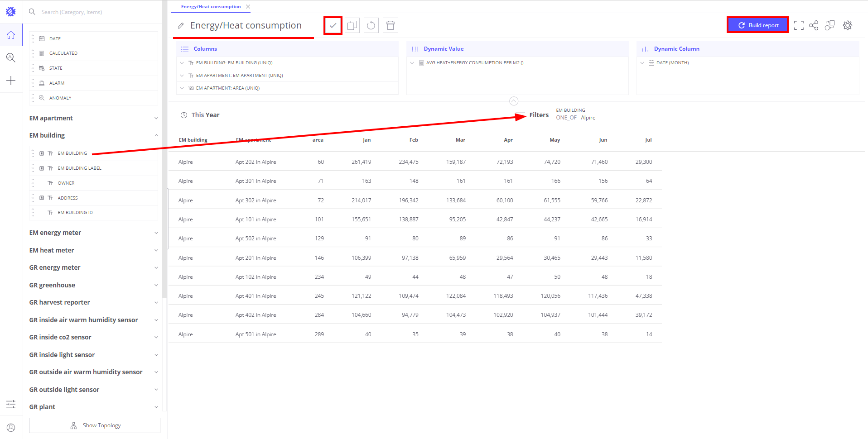Click the share report icon
The image size is (868, 439).
click(814, 25)
